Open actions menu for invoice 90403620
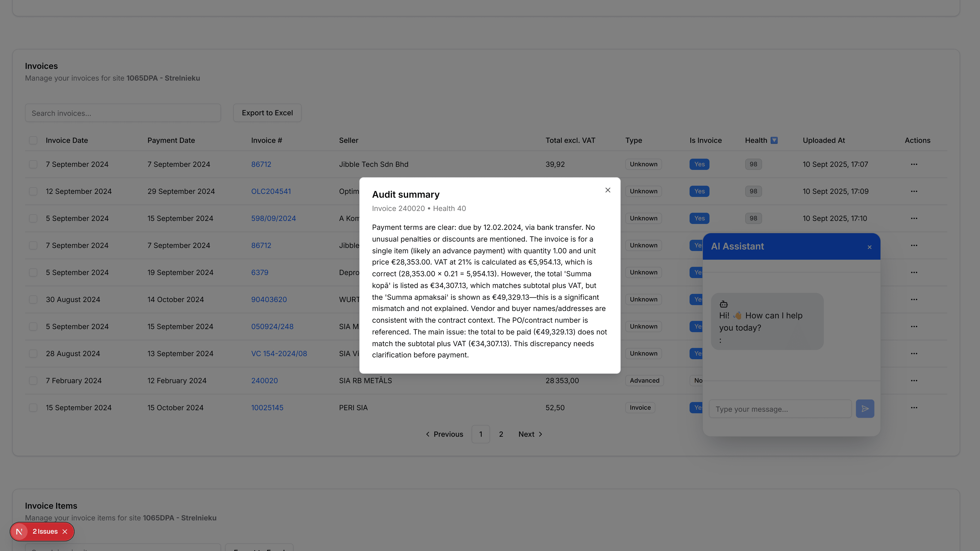This screenshot has width=980, height=551. [914, 299]
